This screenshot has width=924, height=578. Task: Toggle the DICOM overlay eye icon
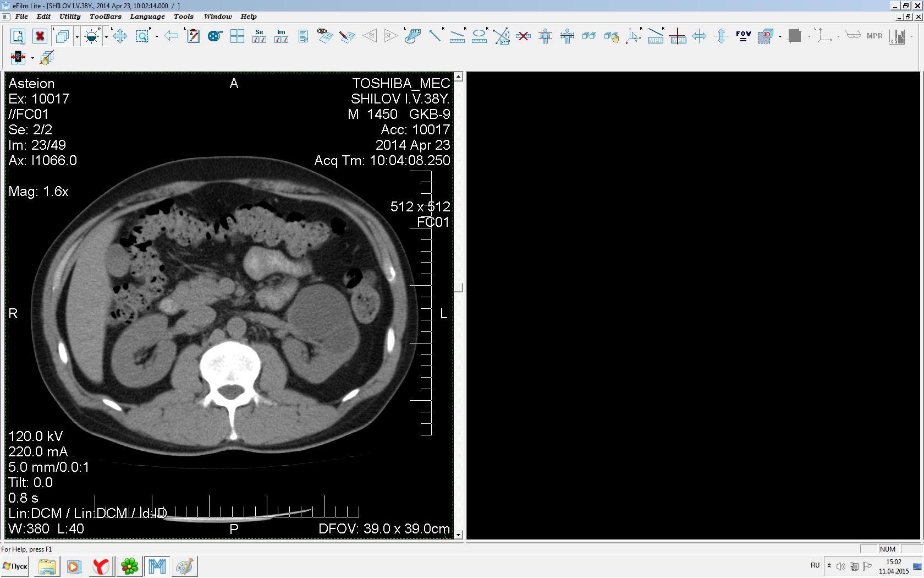point(324,36)
